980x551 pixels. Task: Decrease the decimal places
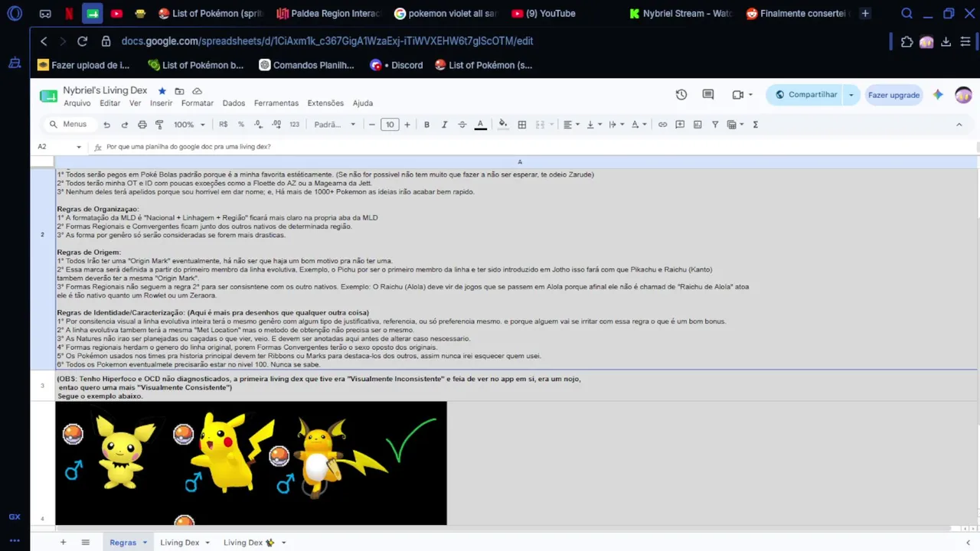coord(259,125)
